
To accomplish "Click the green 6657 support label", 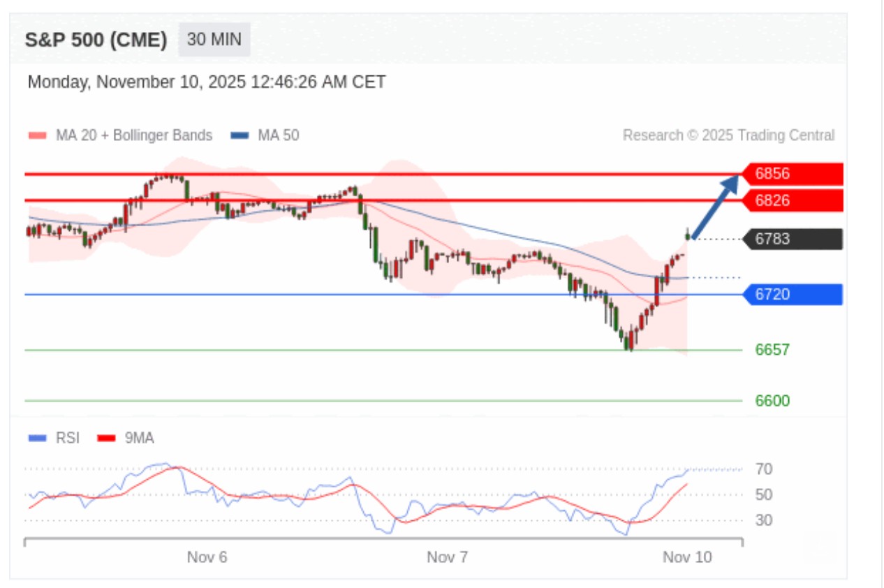I will 772,350.
